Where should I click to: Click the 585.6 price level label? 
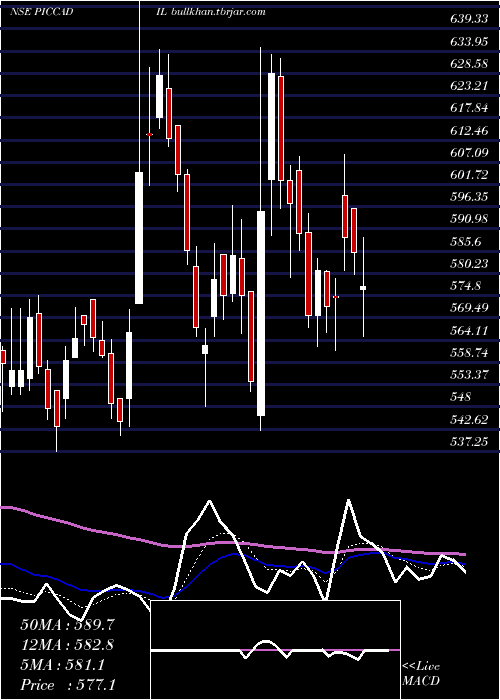pyautogui.click(x=466, y=242)
